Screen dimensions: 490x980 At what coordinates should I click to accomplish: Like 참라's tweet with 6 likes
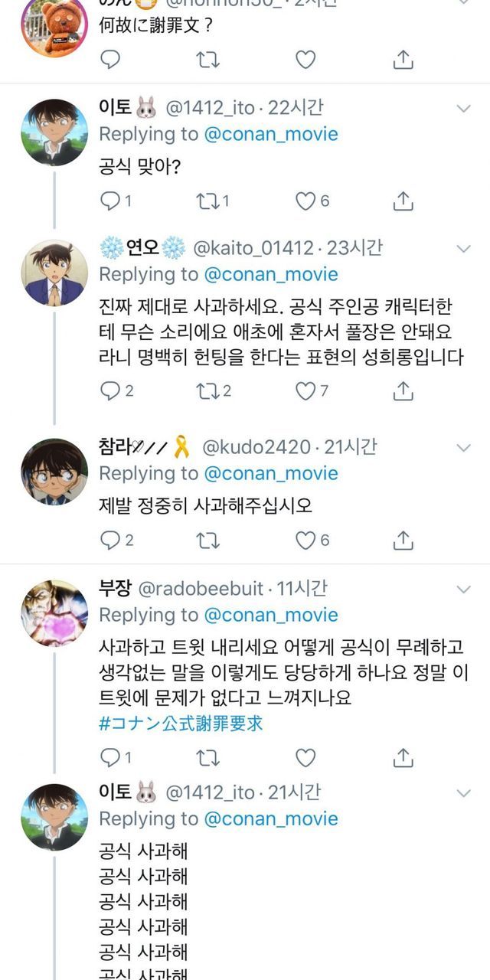[x=305, y=541]
